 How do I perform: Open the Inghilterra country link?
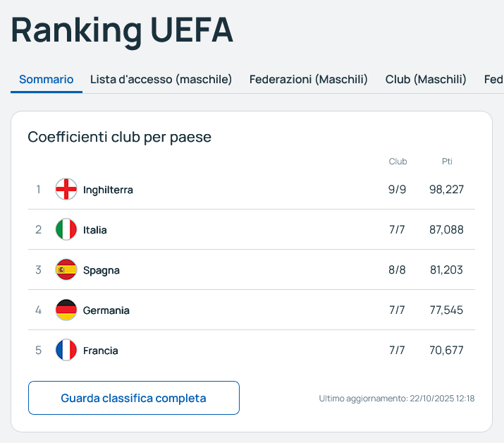pos(108,190)
